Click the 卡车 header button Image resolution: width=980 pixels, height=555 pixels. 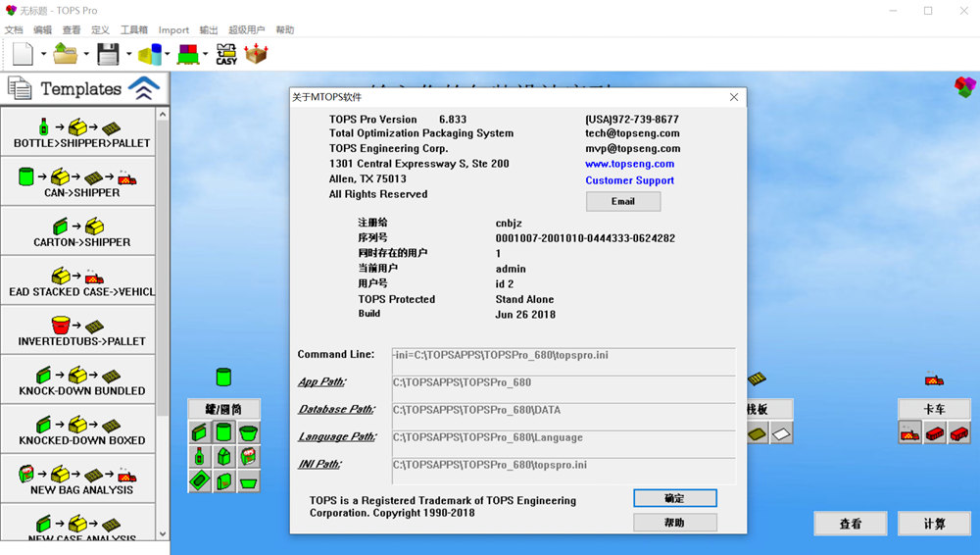(934, 409)
